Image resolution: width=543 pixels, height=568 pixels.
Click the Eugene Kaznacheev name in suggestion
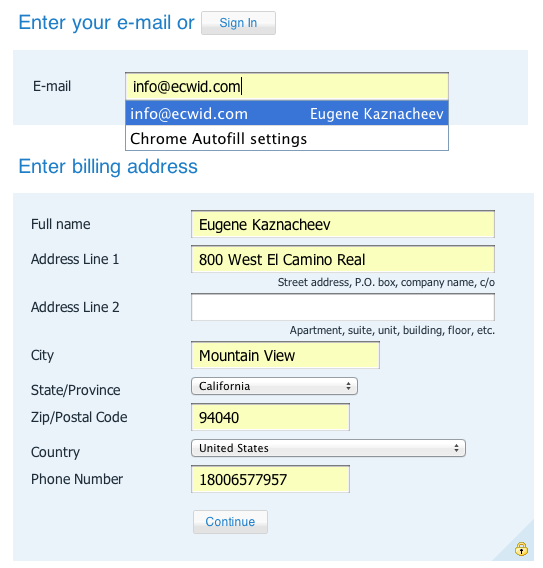point(377,114)
